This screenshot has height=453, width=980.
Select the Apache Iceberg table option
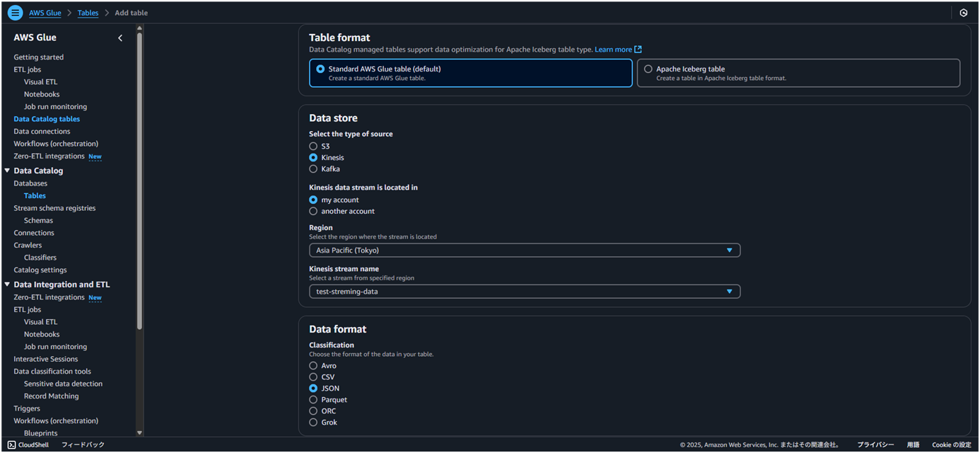pos(798,73)
